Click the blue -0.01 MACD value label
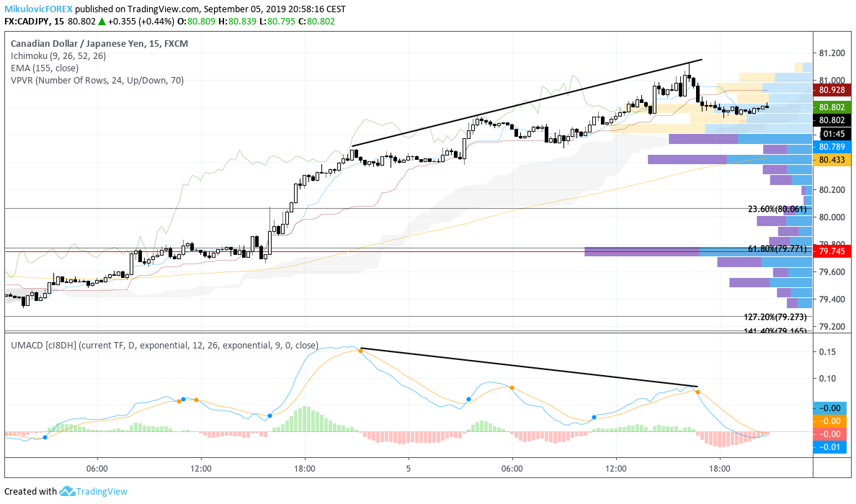Screen dimensions: 856x504 point(832,447)
